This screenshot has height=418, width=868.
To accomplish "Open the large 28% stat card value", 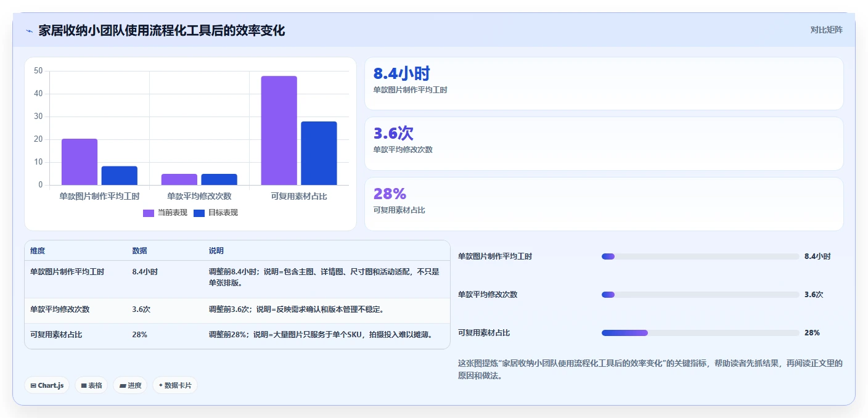I will 390,194.
